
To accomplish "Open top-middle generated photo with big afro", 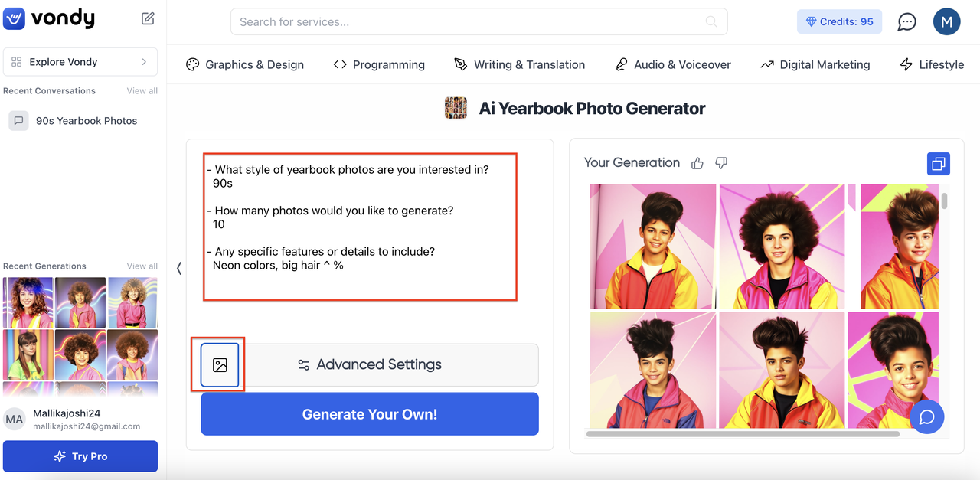I will tap(782, 246).
